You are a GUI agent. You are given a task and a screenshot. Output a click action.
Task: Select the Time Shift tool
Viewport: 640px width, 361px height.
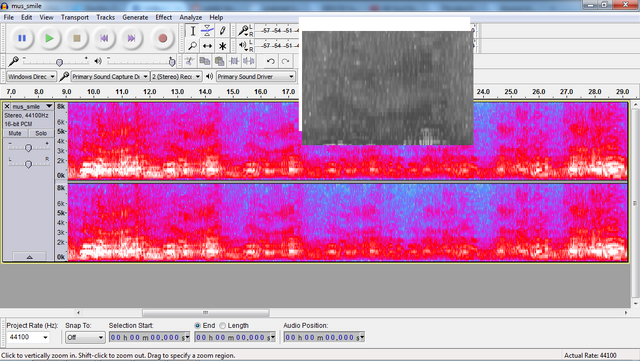[207, 46]
